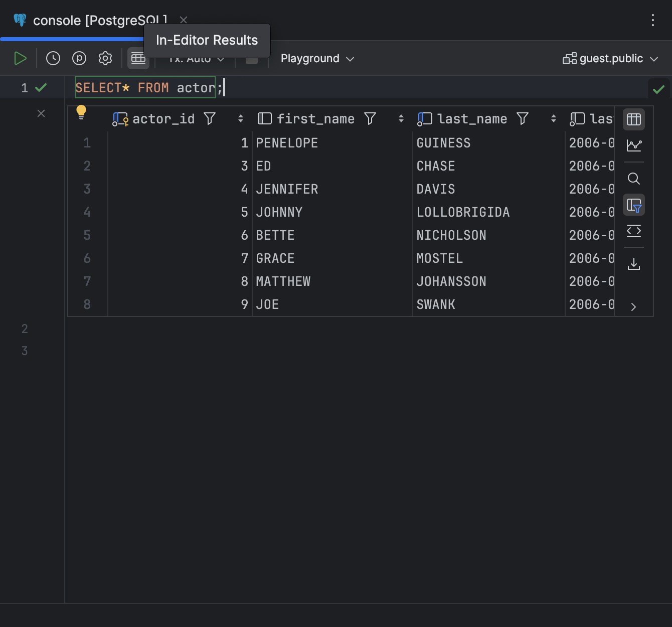Image resolution: width=672 pixels, height=627 pixels.
Task: Open the guest.public schema selector
Action: pos(610,58)
